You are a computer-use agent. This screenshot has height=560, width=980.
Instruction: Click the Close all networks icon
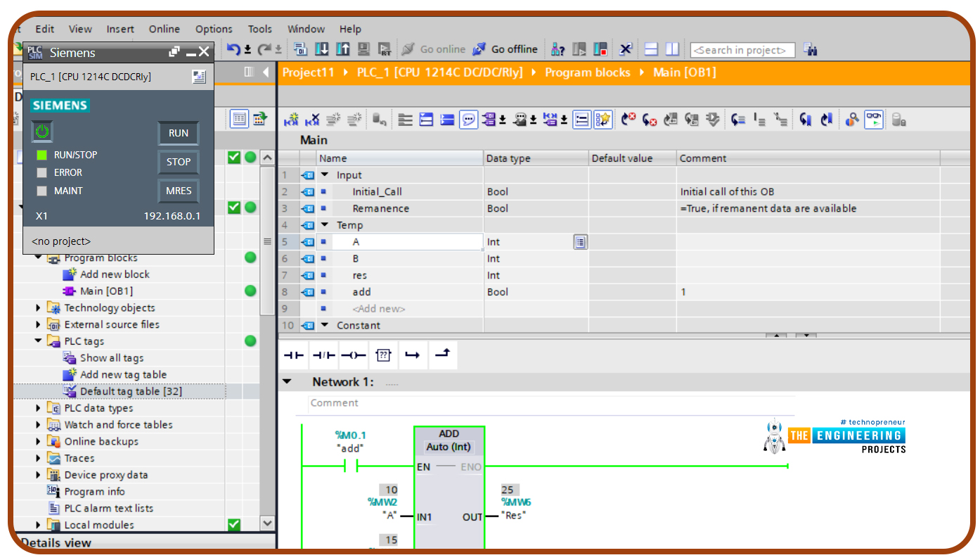(447, 120)
